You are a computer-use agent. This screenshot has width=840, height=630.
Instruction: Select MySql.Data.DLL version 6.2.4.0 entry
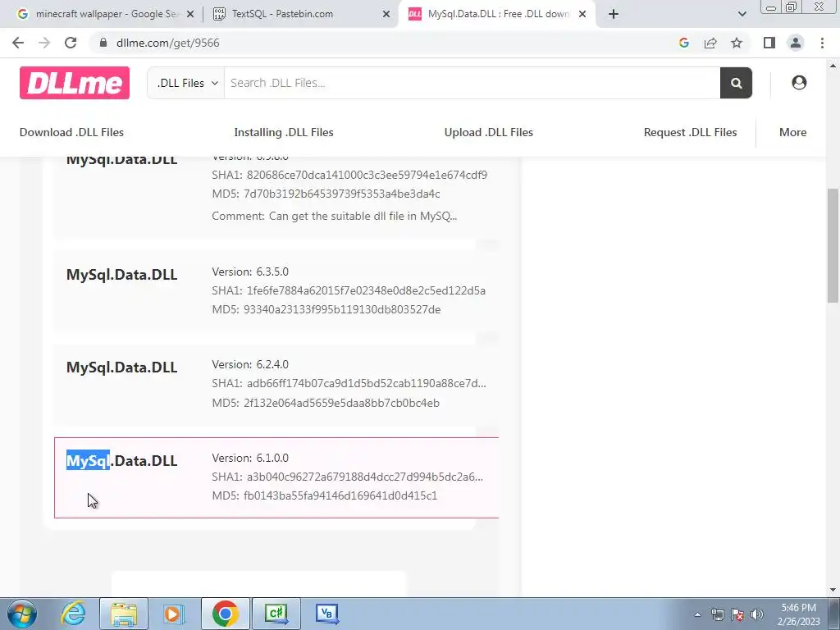276,384
